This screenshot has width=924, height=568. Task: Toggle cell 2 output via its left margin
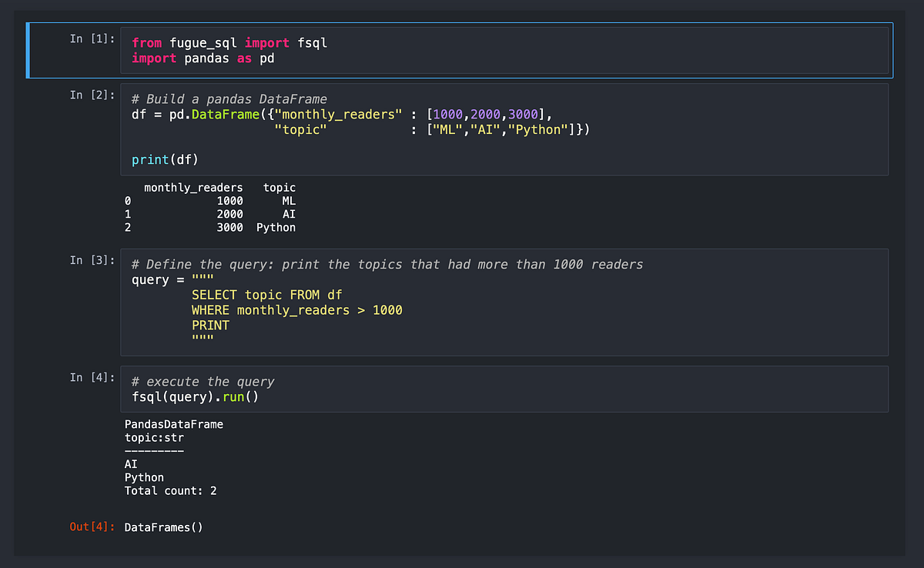(x=73, y=208)
